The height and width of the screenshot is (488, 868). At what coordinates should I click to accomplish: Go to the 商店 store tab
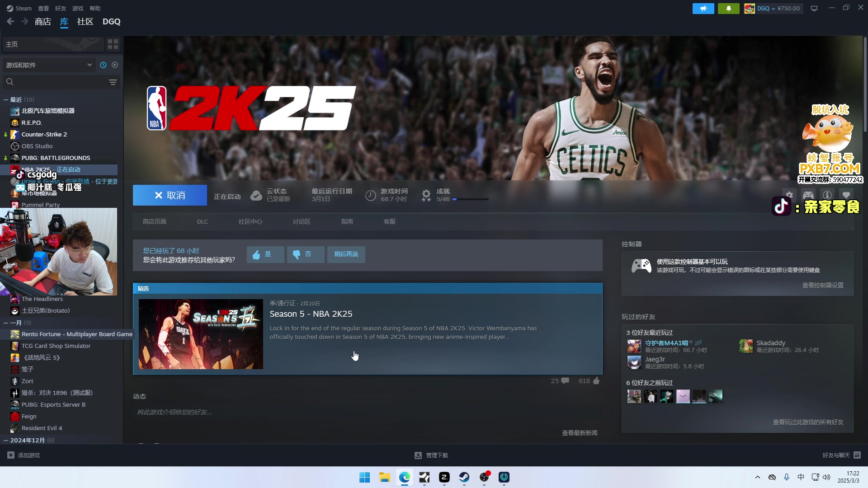pyautogui.click(x=43, y=21)
